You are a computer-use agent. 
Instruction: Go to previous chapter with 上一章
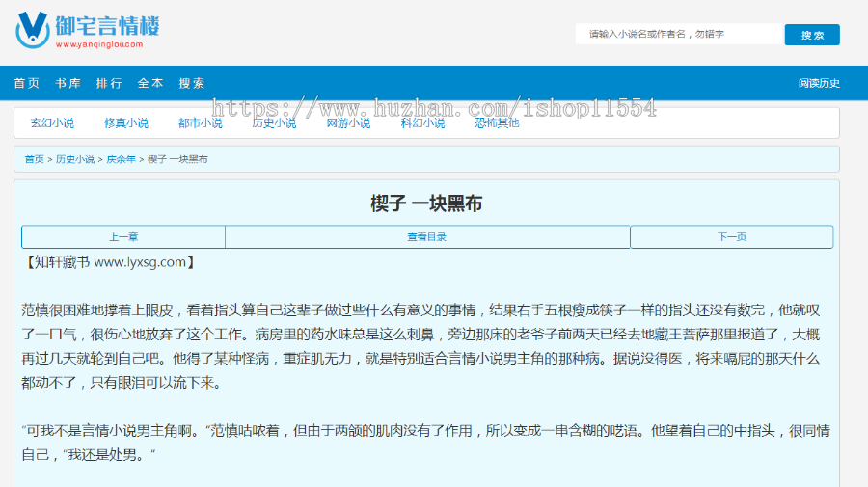tap(123, 237)
